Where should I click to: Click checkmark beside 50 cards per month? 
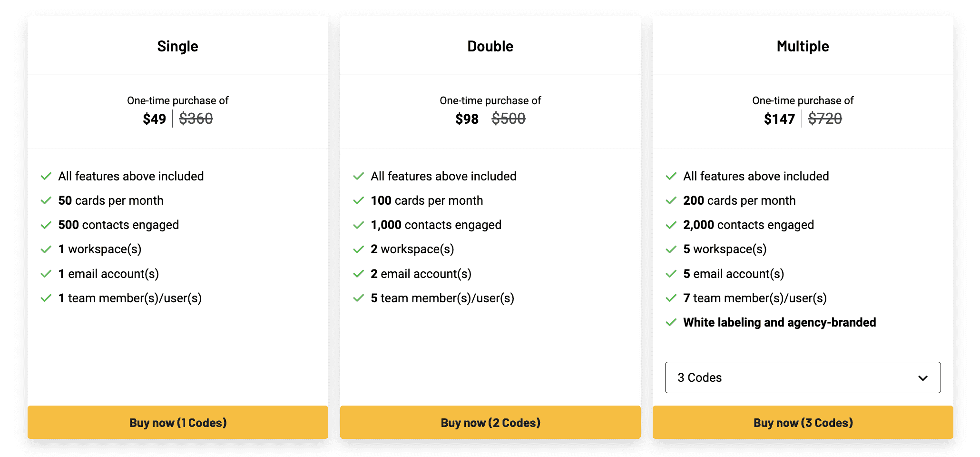tap(46, 201)
